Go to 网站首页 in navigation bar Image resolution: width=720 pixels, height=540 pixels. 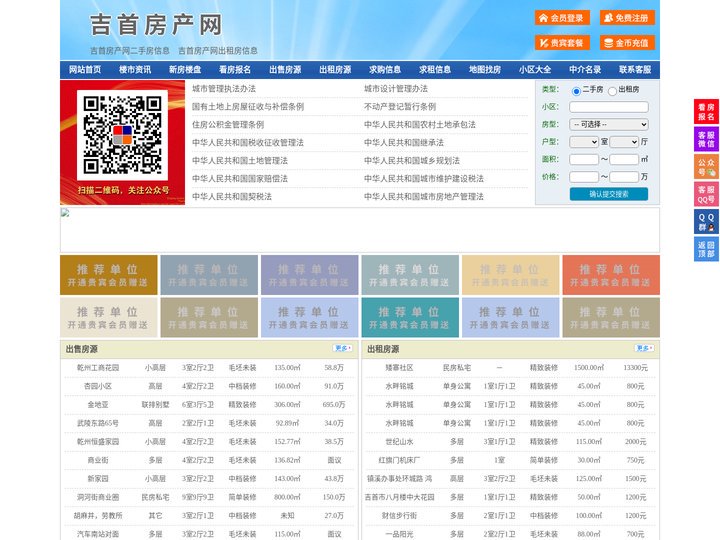pyautogui.click(x=85, y=69)
